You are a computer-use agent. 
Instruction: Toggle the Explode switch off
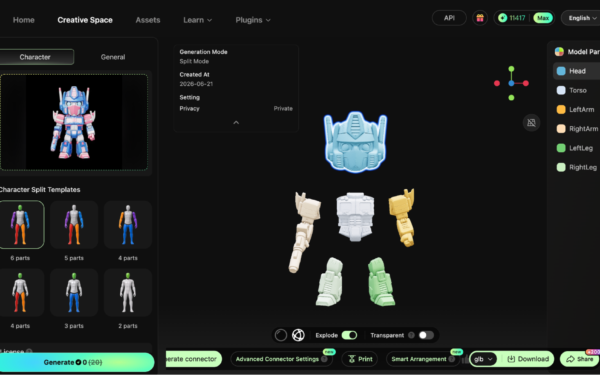pos(349,335)
